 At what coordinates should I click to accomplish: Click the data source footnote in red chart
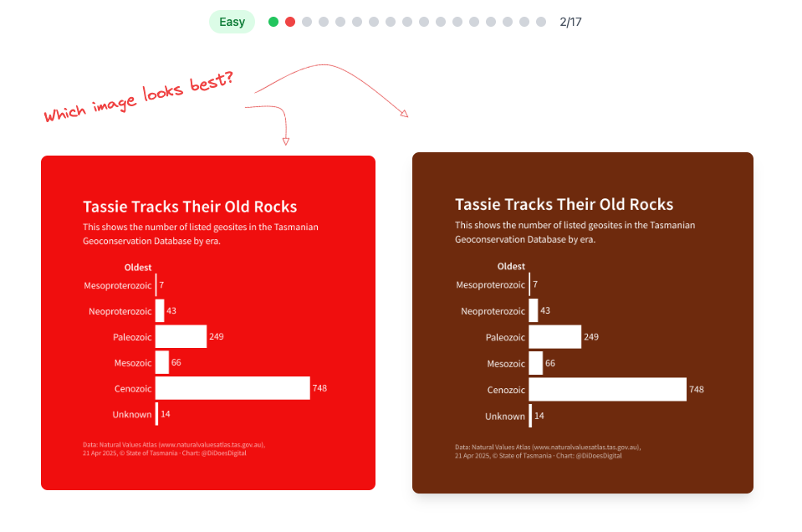[174, 448]
